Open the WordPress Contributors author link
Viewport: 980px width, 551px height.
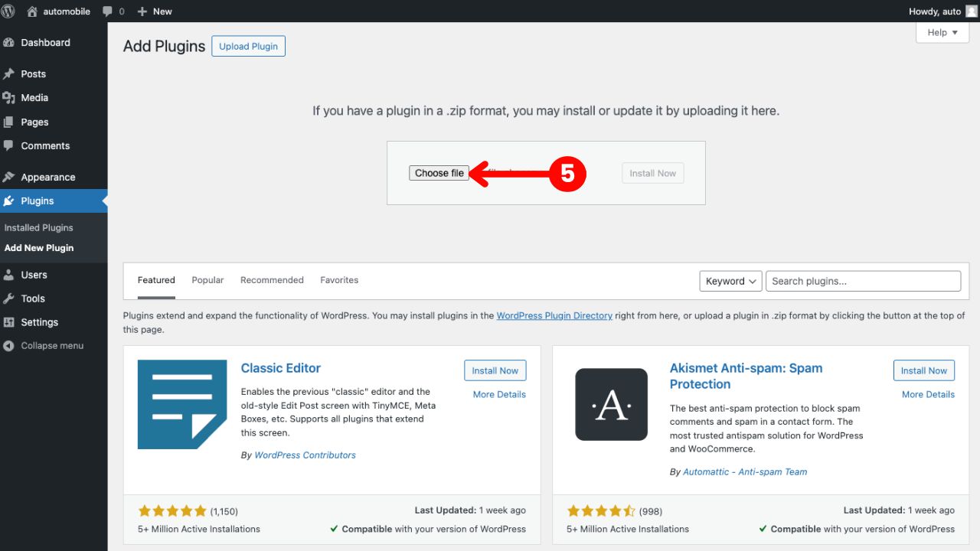pyautogui.click(x=305, y=455)
